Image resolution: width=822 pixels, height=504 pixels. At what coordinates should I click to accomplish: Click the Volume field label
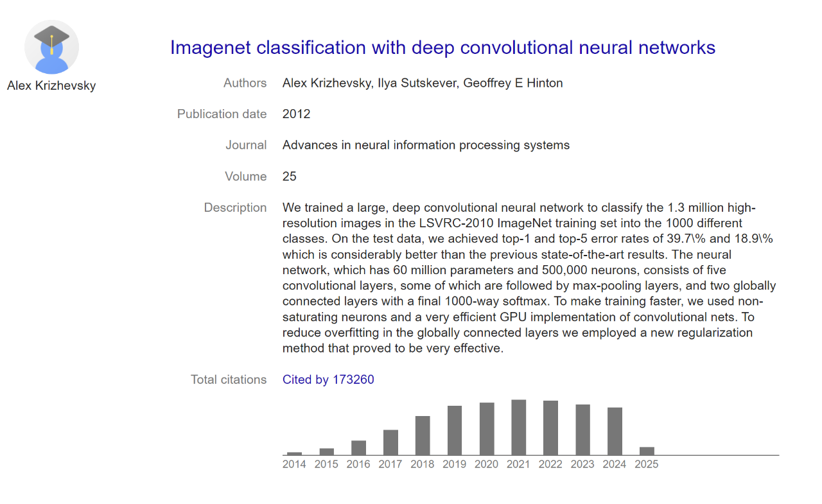point(245,176)
